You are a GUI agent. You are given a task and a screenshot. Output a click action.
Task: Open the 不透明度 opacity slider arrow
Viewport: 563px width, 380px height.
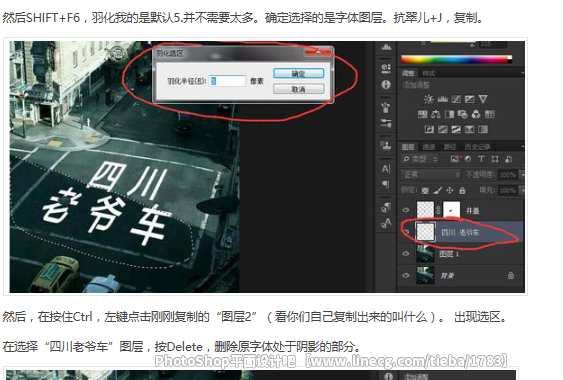(x=522, y=175)
